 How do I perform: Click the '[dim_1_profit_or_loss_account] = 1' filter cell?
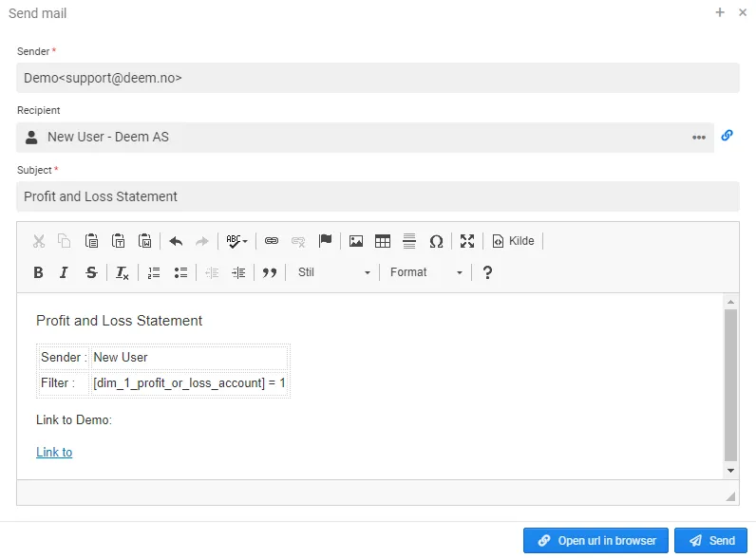click(x=189, y=383)
